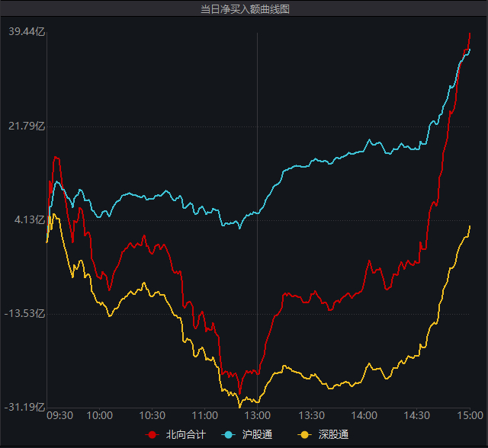Click the cyan 沪股通 legend marker
The height and width of the screenshot is (448, 488).
coord(228,434)
